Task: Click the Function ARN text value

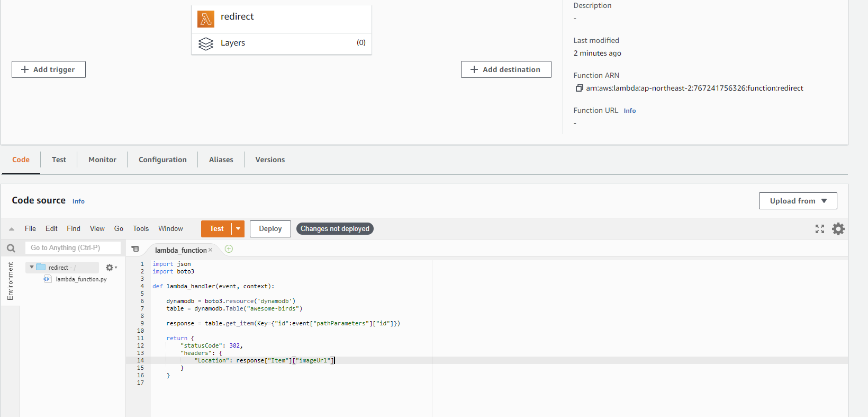Action: point(694,88)
